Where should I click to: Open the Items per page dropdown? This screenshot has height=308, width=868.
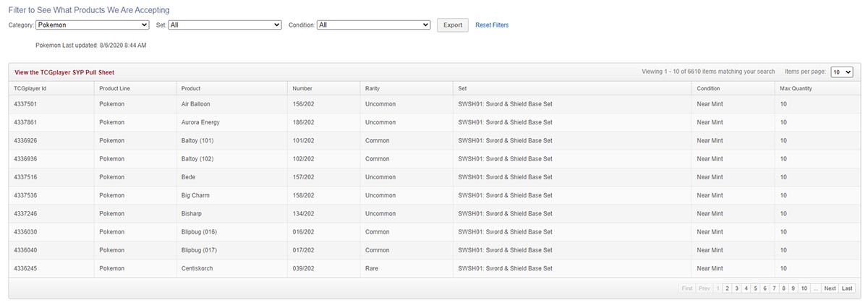click(x=842, y=72)
